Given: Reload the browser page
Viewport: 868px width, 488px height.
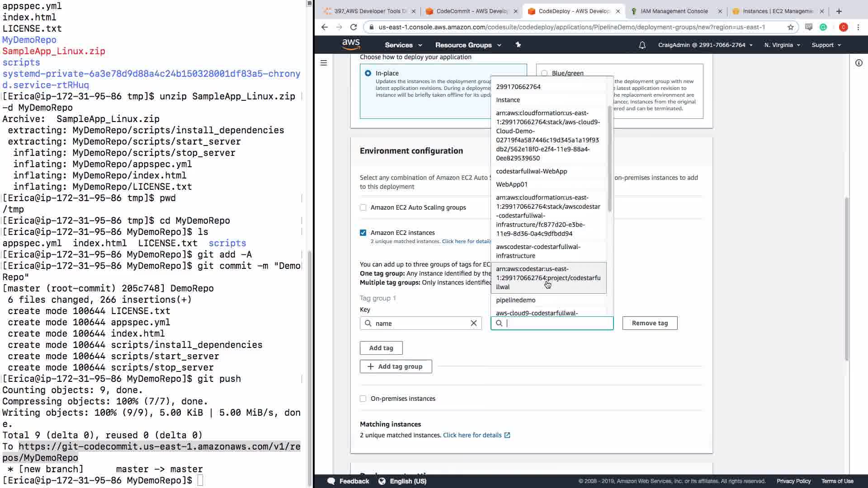Looking at the screenshot, I should [354, 27].
